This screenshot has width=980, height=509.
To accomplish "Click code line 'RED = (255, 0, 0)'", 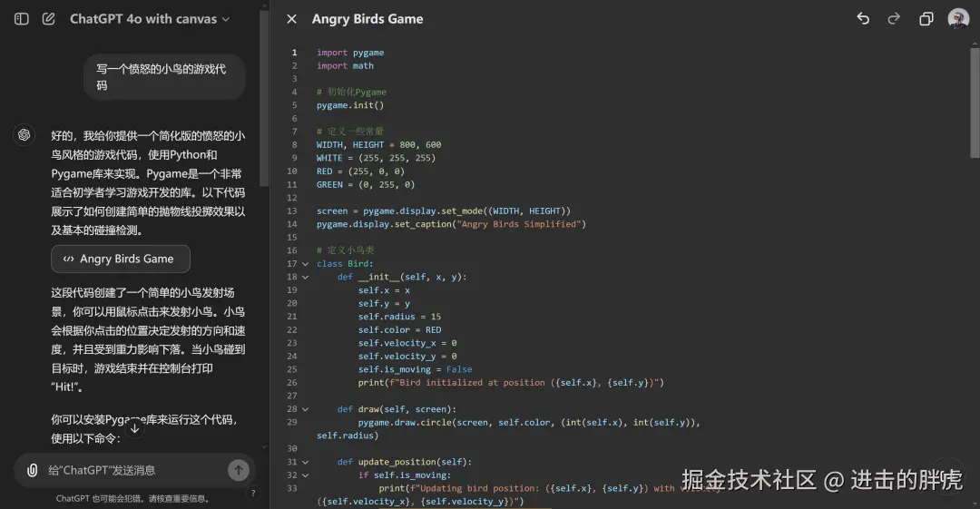I will (360, 171).
